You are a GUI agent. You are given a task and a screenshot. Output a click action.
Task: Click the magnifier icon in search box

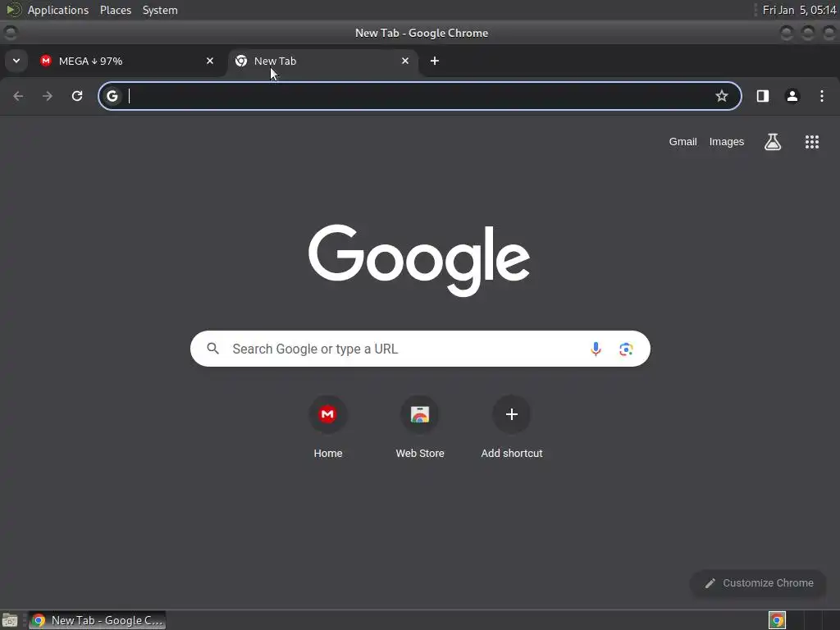click(x=212, y=349)
